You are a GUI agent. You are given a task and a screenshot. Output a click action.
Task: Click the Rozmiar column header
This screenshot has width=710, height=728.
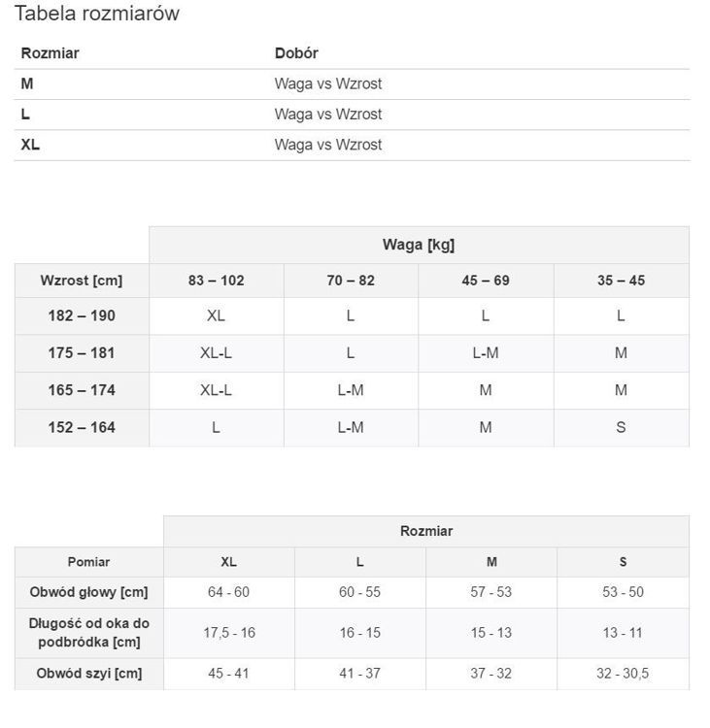coord(51,53)
